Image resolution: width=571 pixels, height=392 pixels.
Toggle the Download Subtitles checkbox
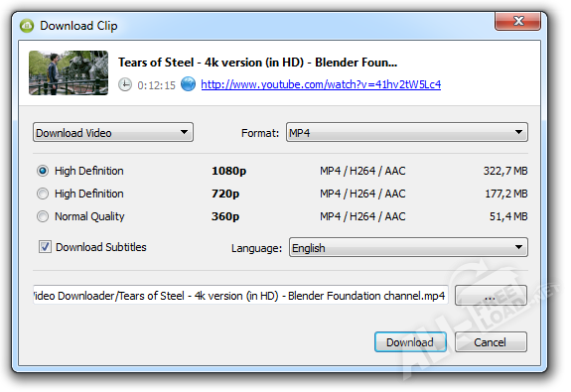(45, 247)
